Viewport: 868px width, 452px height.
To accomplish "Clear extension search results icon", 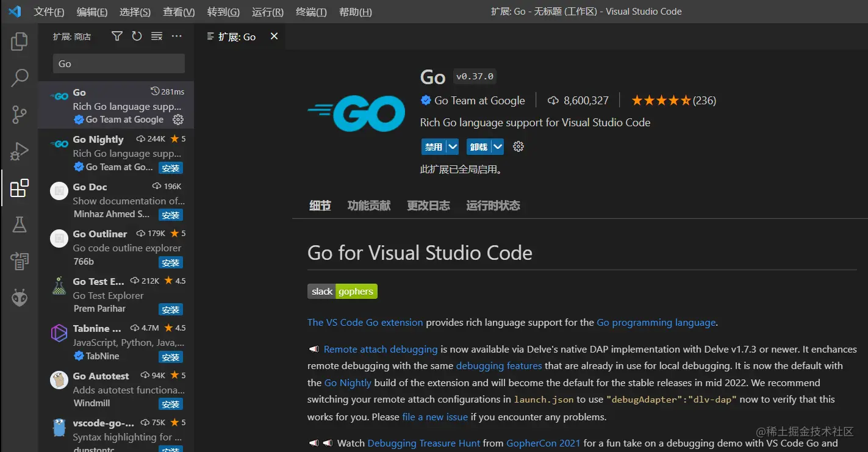I will 157,37.
